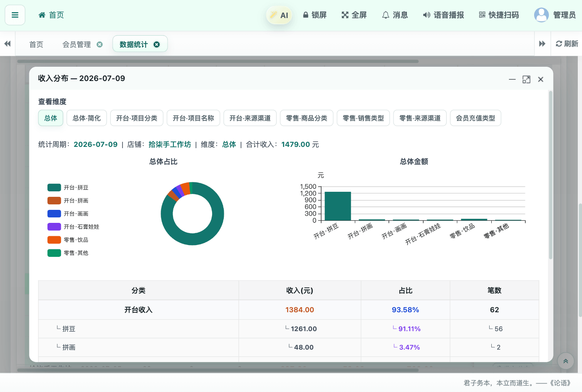
Task: Click the 开台收入 row label
Action: tap(139, 310)
